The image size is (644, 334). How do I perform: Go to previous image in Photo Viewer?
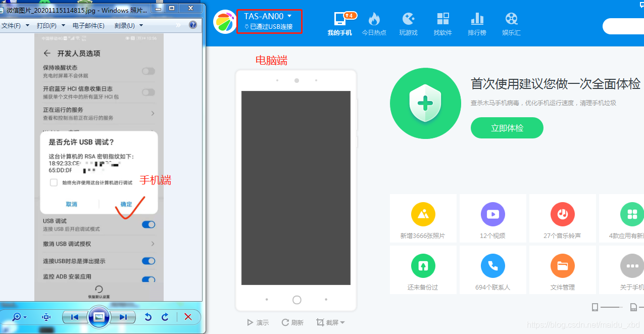click(75, 317)
